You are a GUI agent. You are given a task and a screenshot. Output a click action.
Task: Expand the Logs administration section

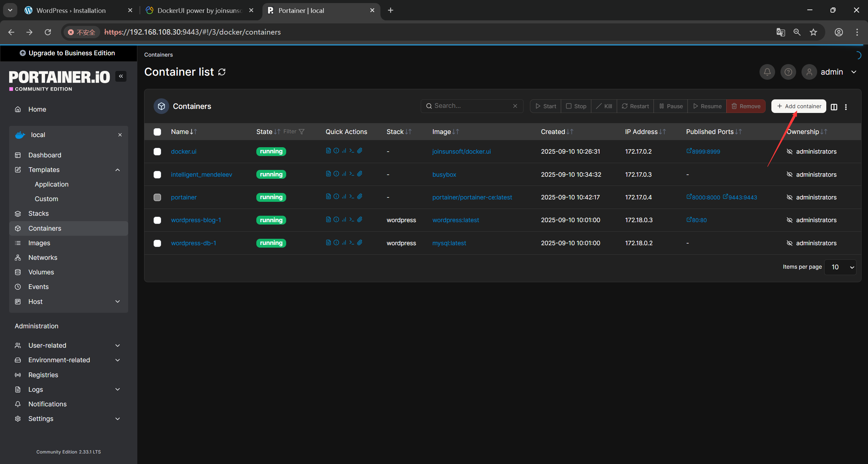pyautogui.click(x=118, y=389)
